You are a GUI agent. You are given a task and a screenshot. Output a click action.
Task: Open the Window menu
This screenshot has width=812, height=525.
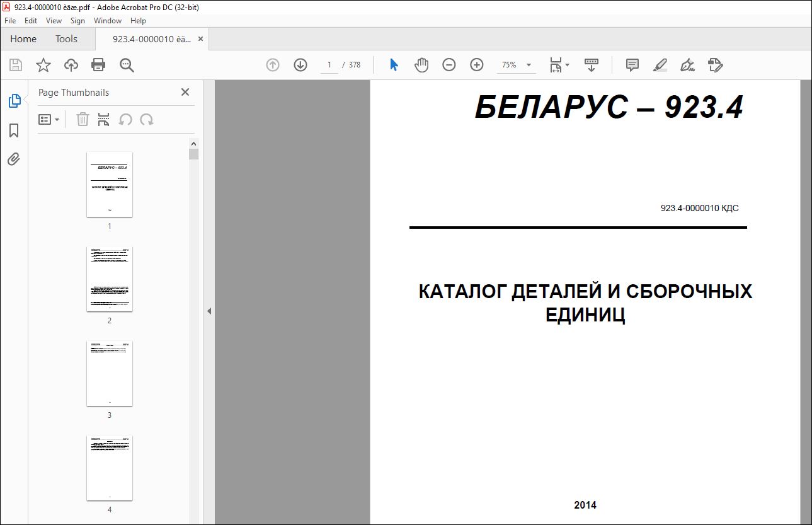click(x=108, y=21)
